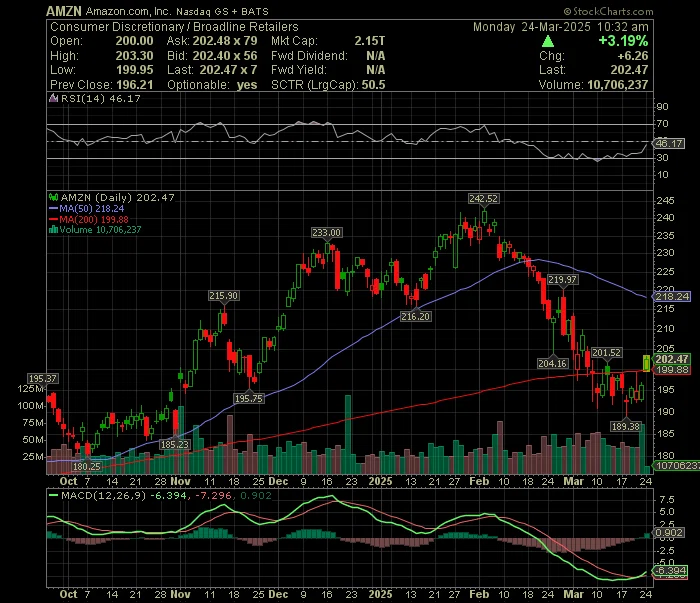Screen dimensions: 700x603
Task: Click the MA(50) 218.24 legend text
Action: [92, 208]
